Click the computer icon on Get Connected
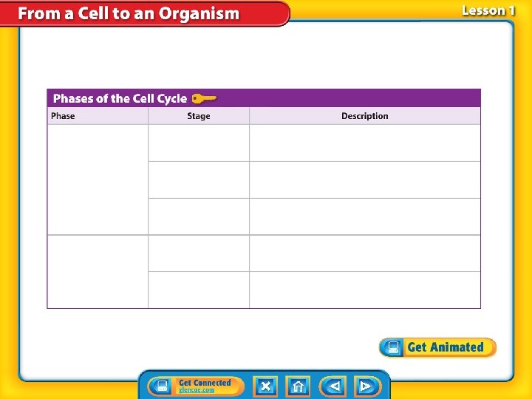 [x=163, y=386]
